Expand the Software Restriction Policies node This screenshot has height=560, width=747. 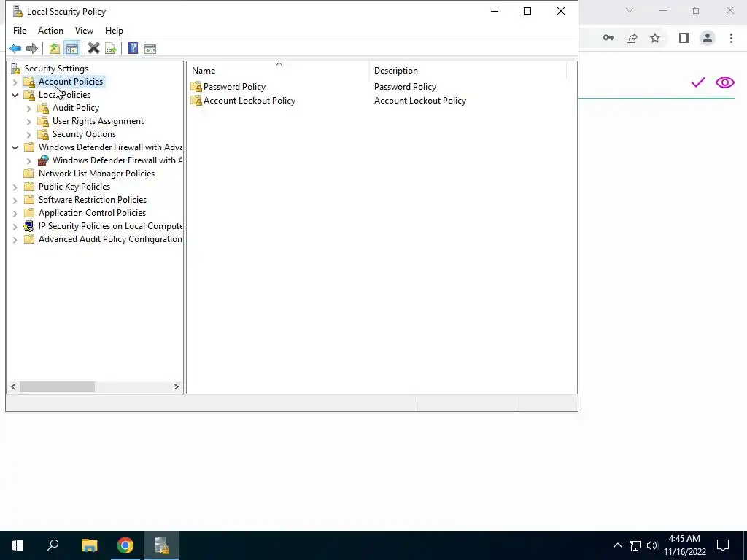15,200
